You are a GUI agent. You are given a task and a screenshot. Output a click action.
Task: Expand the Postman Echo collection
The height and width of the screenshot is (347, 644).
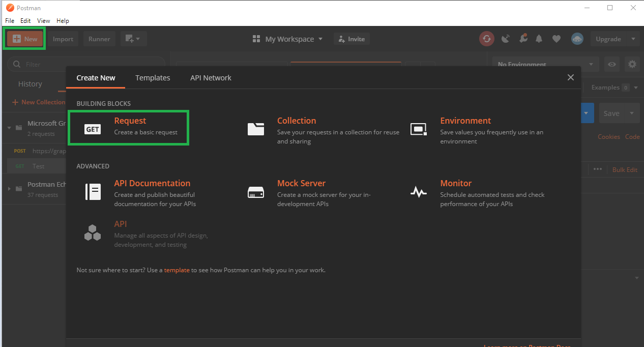[9, 189]
